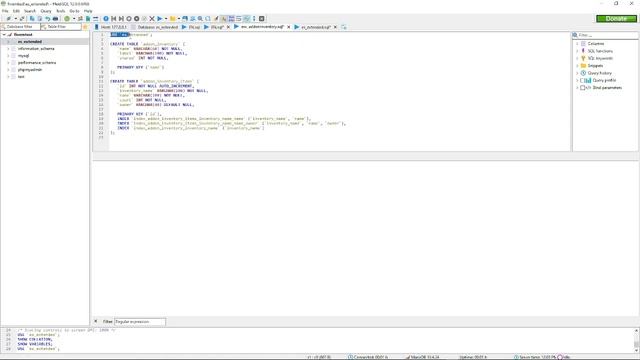Jump to the last row via toolbar
Screen dimensions: 640x360
121,19
